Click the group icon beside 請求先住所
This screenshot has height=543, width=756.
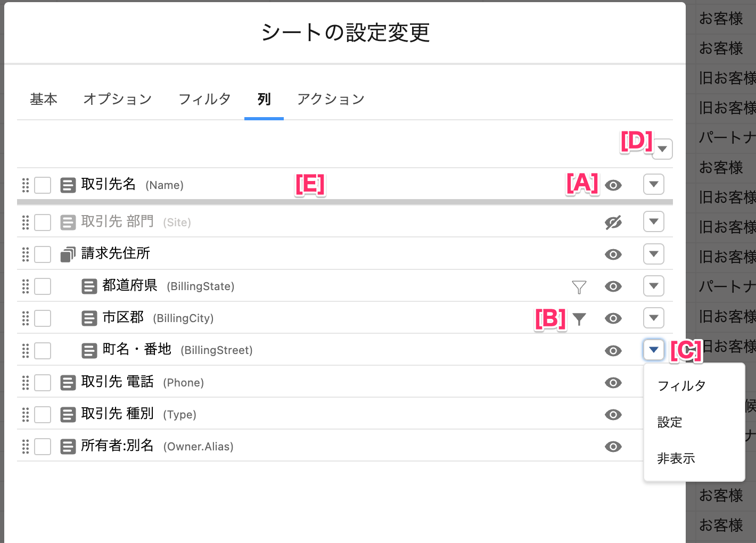[68, 254]
